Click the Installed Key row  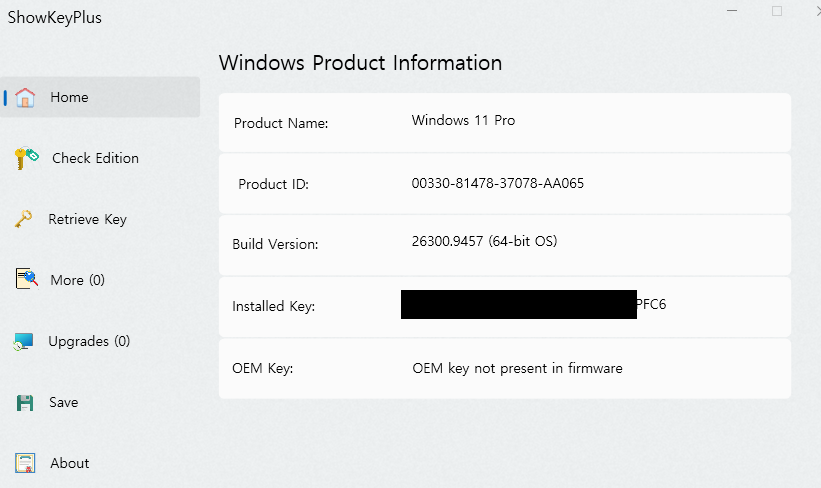[505, 307]
